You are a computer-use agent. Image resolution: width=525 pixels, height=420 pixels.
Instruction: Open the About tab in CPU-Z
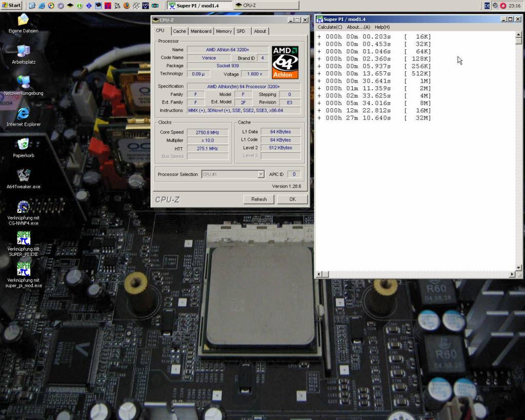[260, 31]
